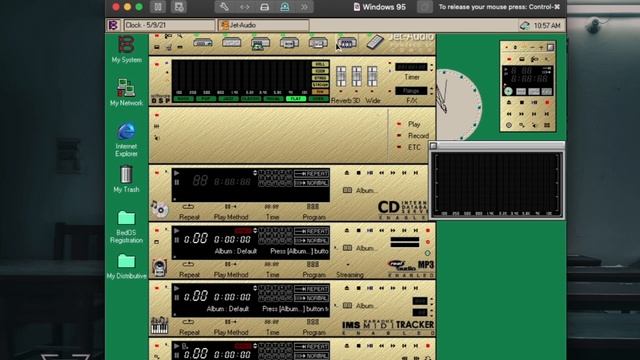
Task: Adjust the Wide slider
Action: point(372,76)
